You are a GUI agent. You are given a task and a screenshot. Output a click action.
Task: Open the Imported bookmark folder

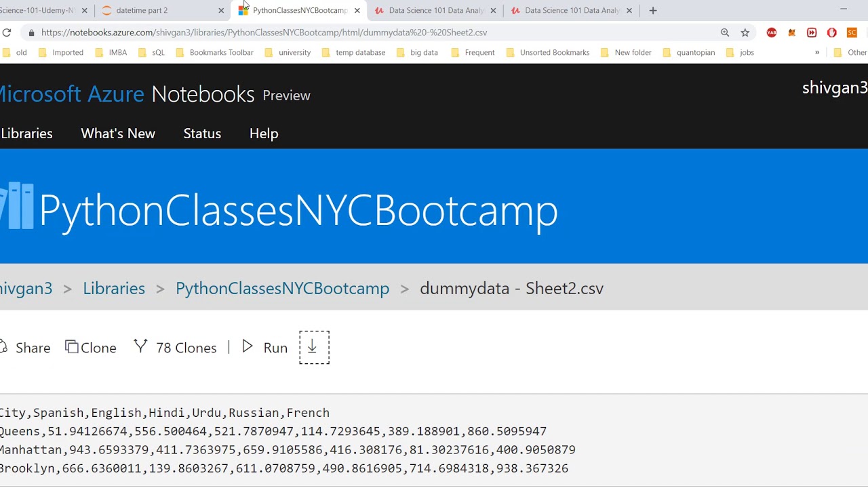[x=61, y=52]
